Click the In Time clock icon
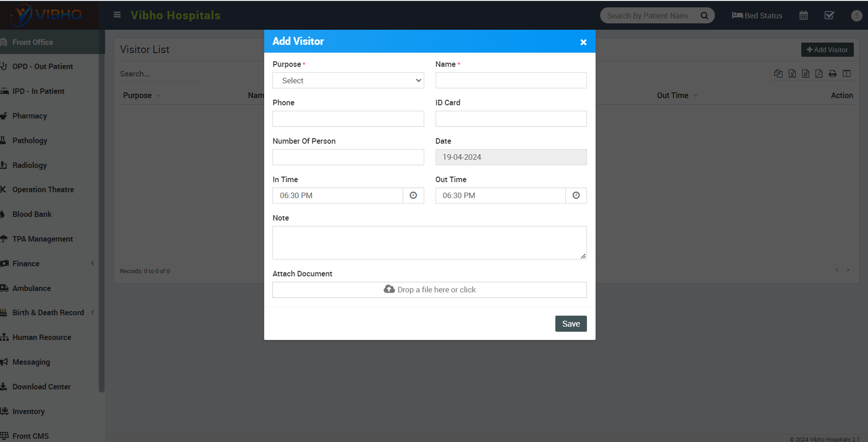This screenshot has height=442, width=868. (413, 195)
